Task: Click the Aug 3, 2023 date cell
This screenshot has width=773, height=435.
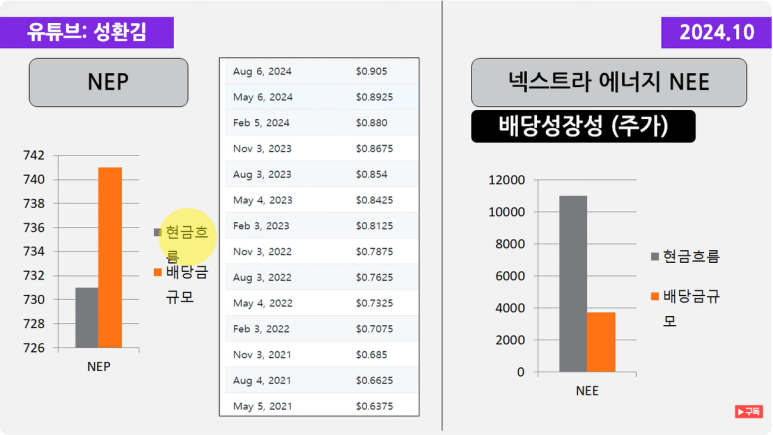Action: pos(262,175)
